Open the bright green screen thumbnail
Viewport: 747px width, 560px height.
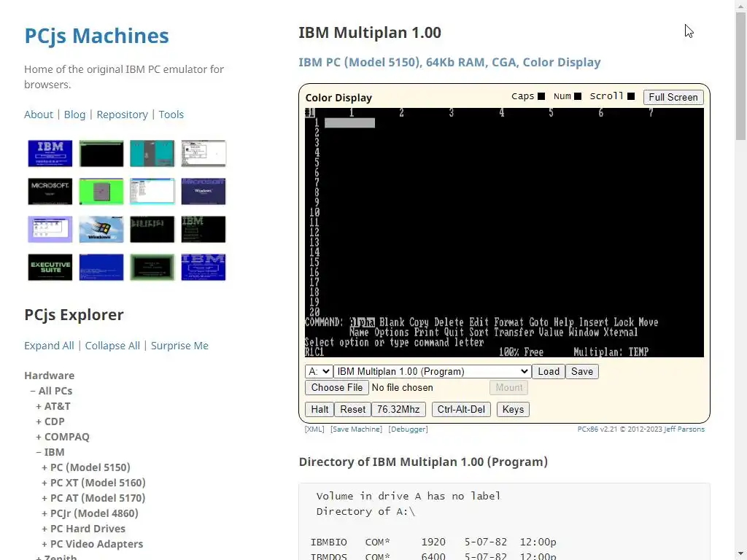coord(101,192)
